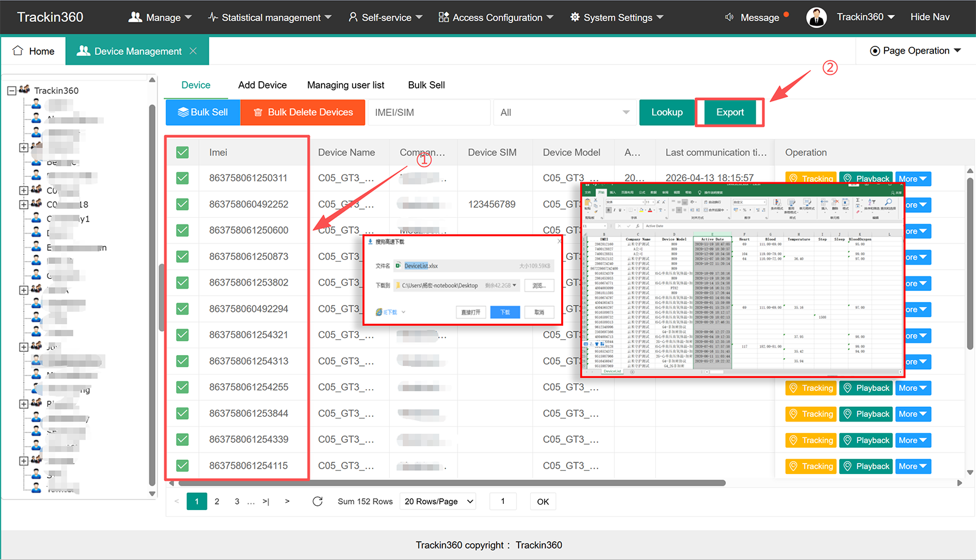Uncheck the checkbox for 863758061250311
Viewport: 976px width, 560px height.
[x=182, y=178]
